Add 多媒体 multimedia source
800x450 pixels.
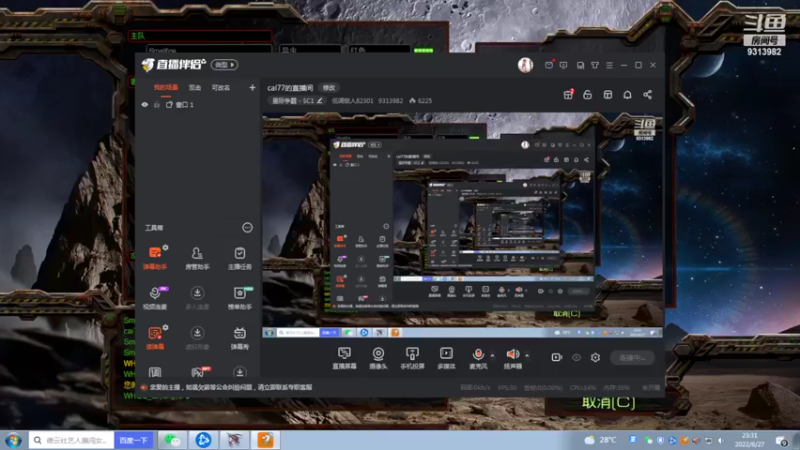pos(446,358)
